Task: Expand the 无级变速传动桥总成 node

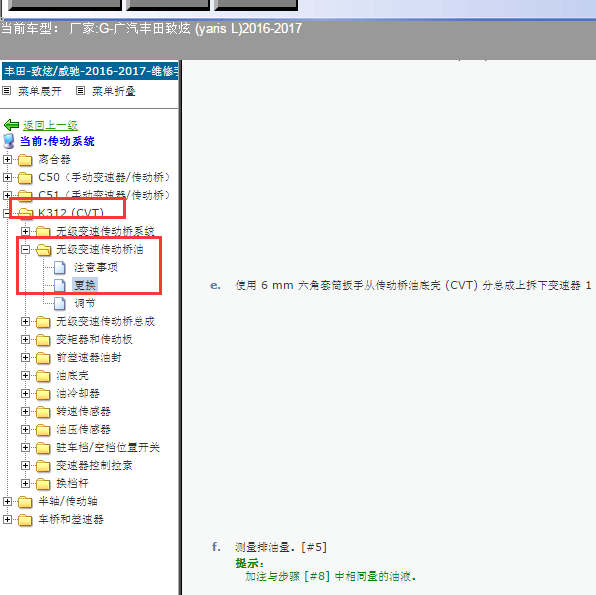Action: (25, 321)
